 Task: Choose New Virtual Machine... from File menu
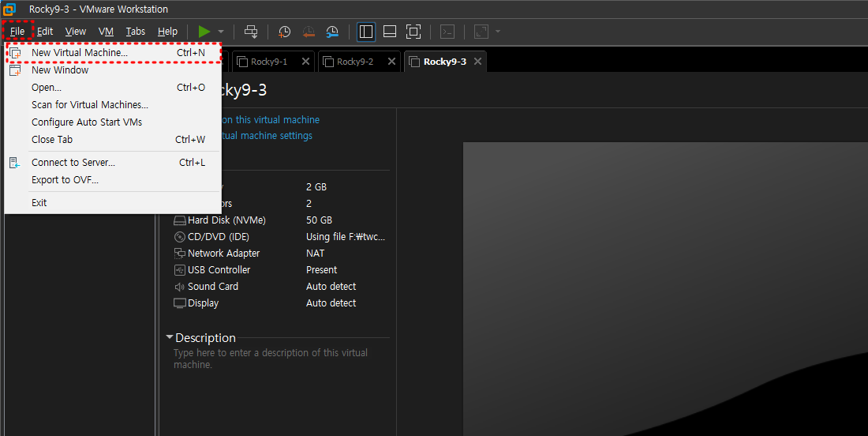[x=113, y=53]
